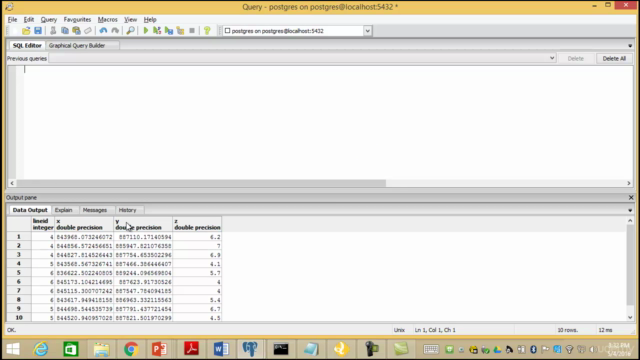Open Windows Start button
640x360 pixels.
tap(13, 349)
